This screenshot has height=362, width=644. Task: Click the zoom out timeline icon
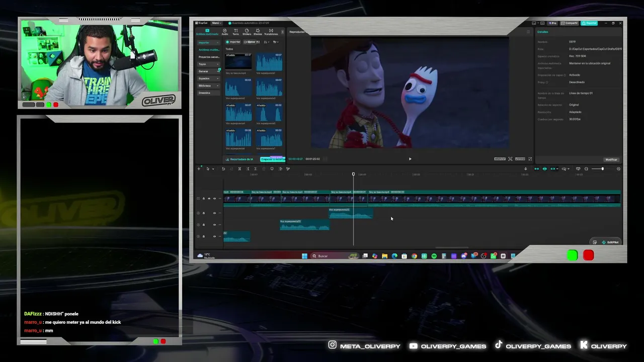[586, 169]
